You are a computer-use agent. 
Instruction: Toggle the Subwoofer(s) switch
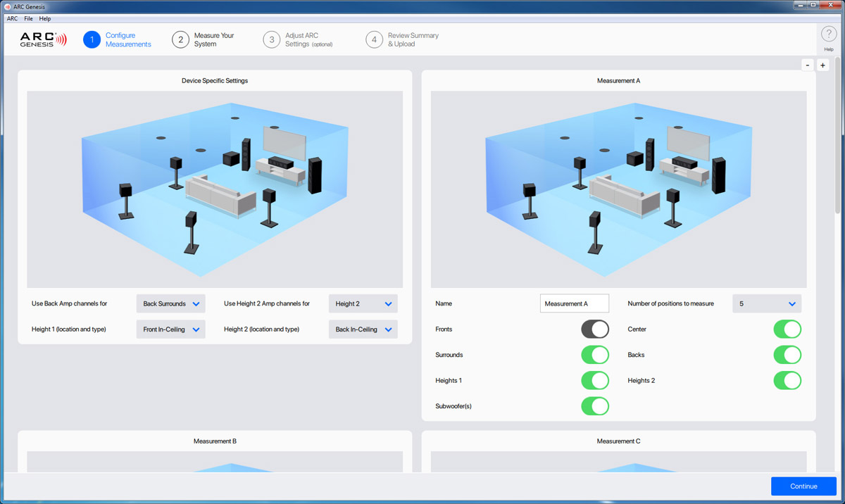(595, 406)
